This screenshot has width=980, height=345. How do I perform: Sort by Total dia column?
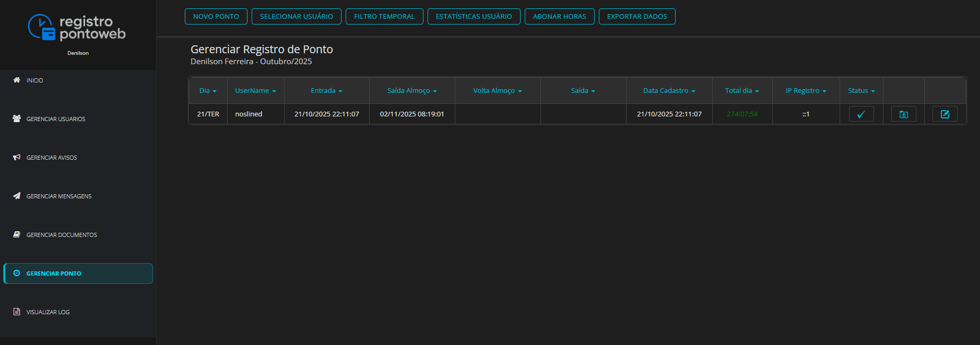741,91
